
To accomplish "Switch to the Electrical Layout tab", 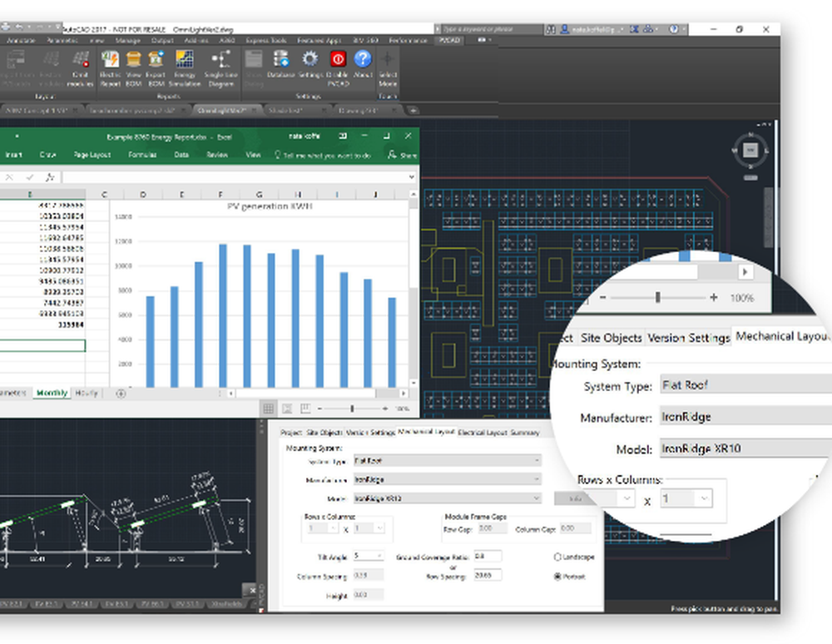I will [483, 433].
